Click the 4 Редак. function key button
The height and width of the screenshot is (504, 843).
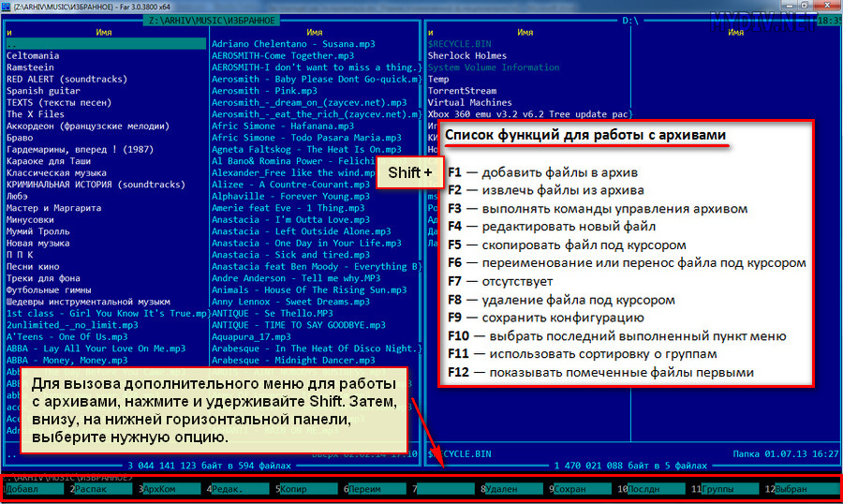(238, 489)
